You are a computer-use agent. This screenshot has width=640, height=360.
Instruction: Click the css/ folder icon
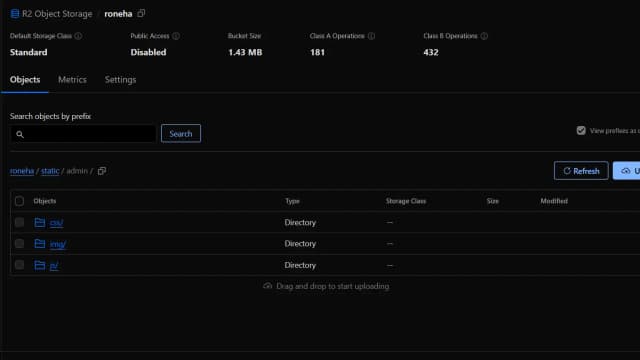click(40, 222)
